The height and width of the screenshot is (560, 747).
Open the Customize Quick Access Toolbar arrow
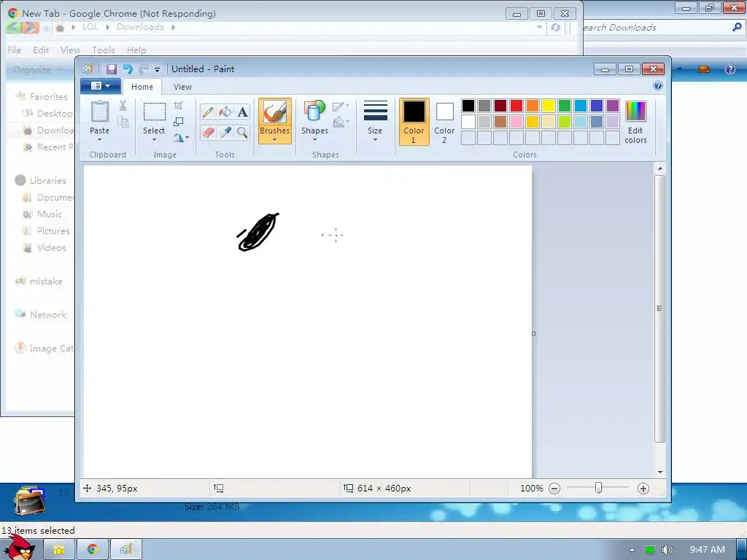(157, 69)
